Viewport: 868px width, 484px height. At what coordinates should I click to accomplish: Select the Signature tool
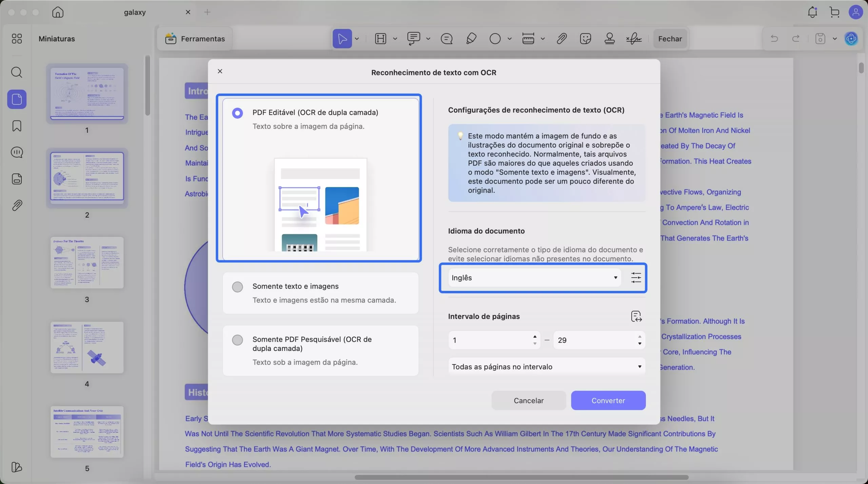pos(633,38)
